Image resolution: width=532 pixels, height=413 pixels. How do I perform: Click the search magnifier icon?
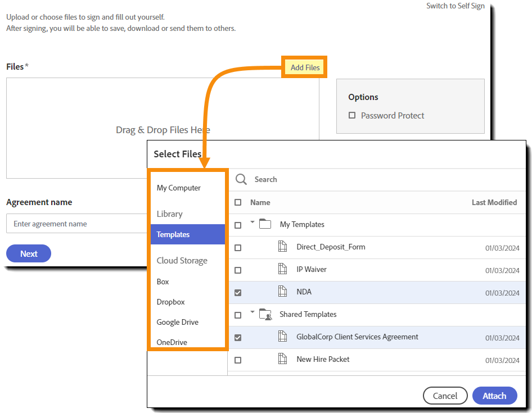pos(241,179)
